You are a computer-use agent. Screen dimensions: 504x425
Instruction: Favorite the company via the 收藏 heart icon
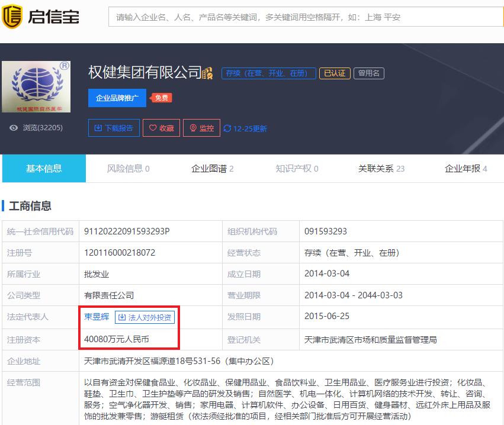153,128
